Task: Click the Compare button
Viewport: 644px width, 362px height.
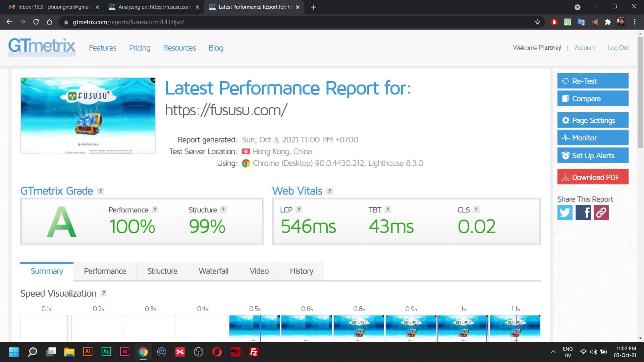Action: (x=593, y=99)
